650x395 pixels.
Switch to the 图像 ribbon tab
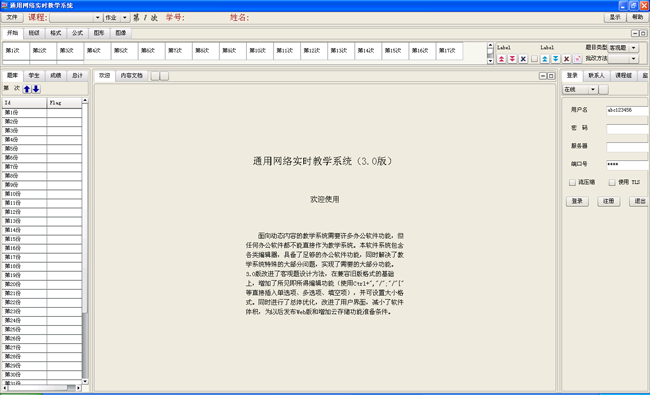[x=121, y=33]
